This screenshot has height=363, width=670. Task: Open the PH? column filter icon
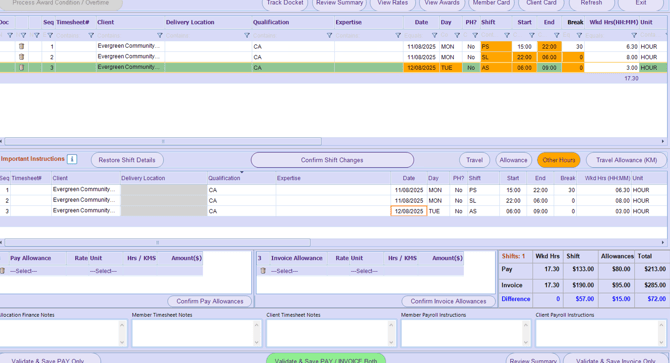pos(475,35)
